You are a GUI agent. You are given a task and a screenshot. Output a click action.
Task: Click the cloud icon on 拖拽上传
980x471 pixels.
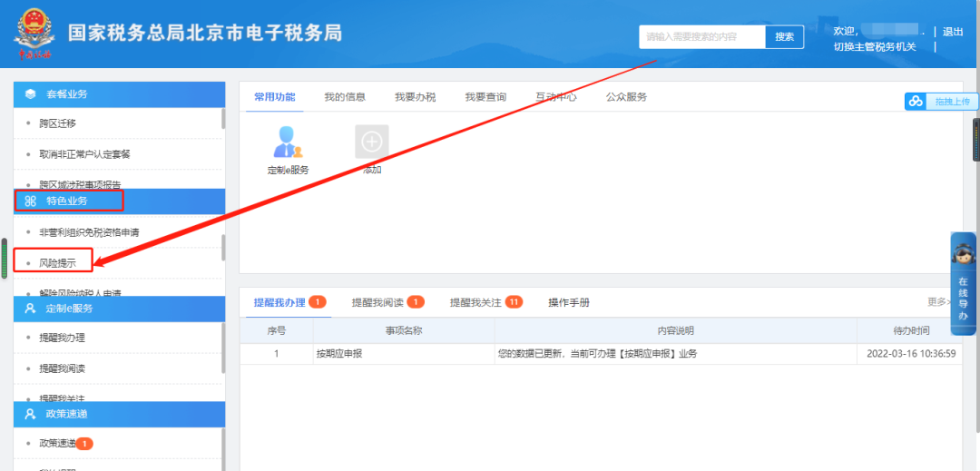[916, 102]
